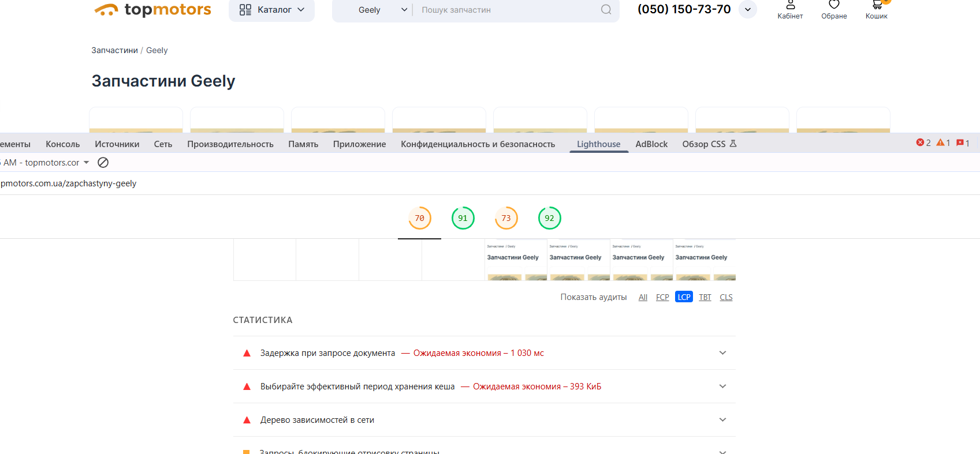The height and width of the screenshot is (454, 980).
Task: Select the score gauge showing 91
Action: pos(463,218)
